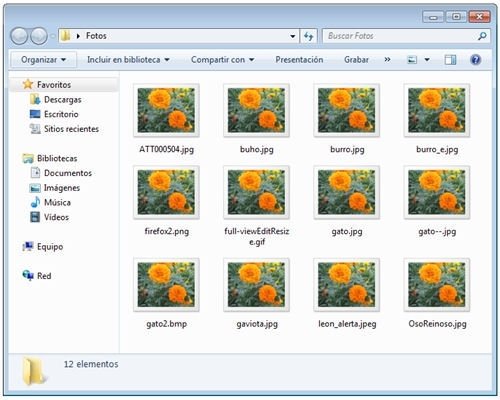The image size is (500, 400).
Task: Select Bibliotecas in navigation pane
Action: click(57, 158)
